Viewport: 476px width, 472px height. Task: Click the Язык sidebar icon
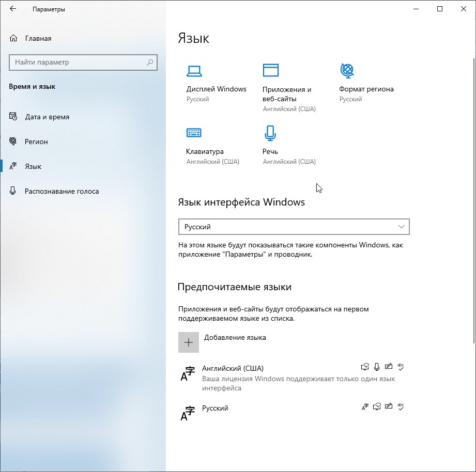click(x=13, y=166)
